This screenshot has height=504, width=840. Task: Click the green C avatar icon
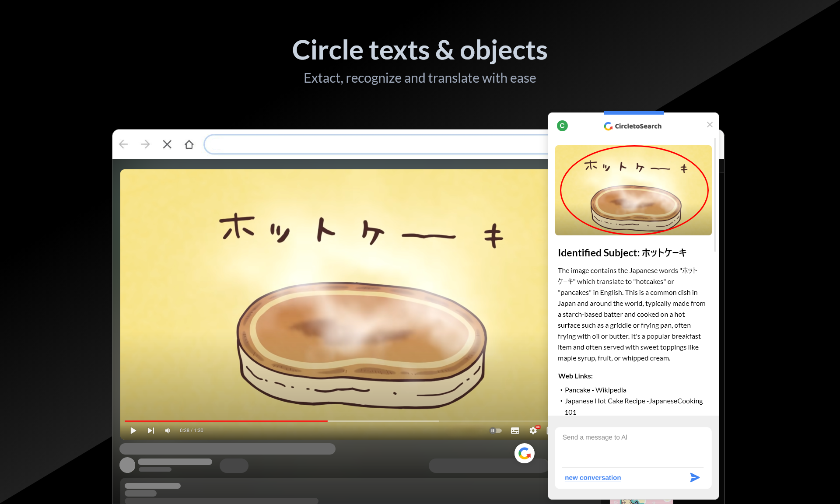pyautogui.click(x=562, y=126)
